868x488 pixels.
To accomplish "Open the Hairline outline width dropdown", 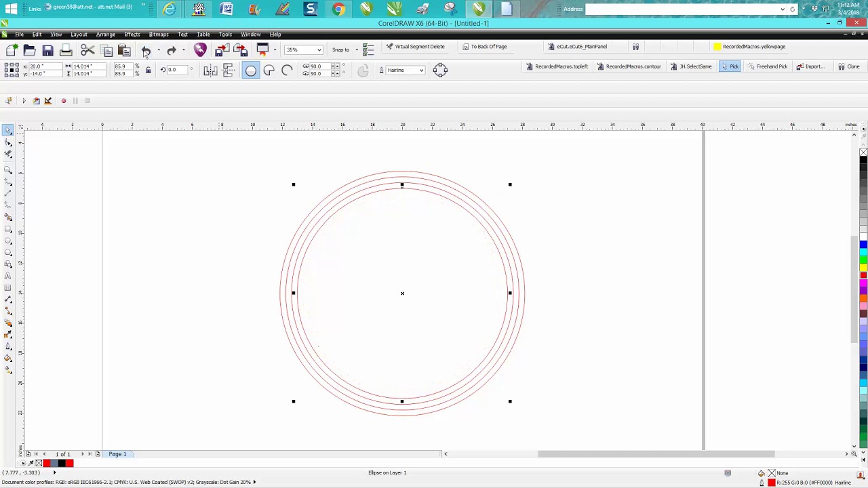I will [x=421, y=70].
